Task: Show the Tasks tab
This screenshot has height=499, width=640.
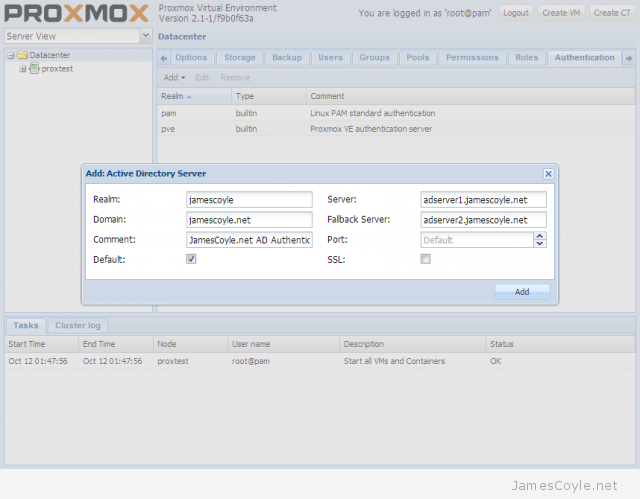Action: pyautogui.click(x=26, y=326)
